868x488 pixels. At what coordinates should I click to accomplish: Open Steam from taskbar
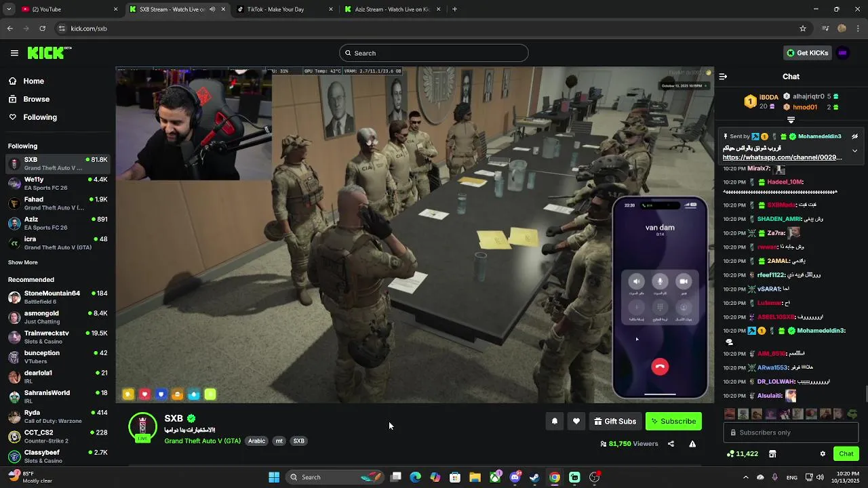[x=534, y=477]
